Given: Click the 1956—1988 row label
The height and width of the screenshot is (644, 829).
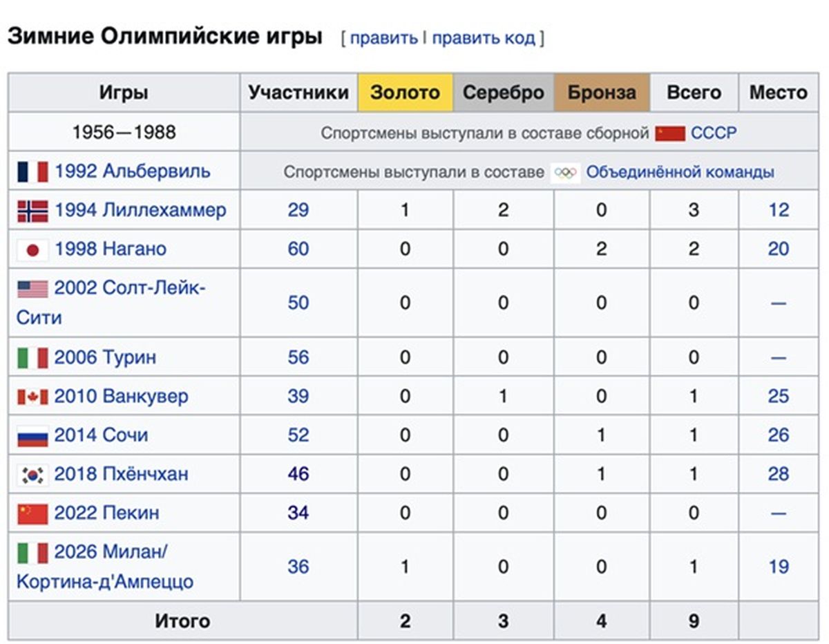Looking at the screenshot, I should click(124, 132).
